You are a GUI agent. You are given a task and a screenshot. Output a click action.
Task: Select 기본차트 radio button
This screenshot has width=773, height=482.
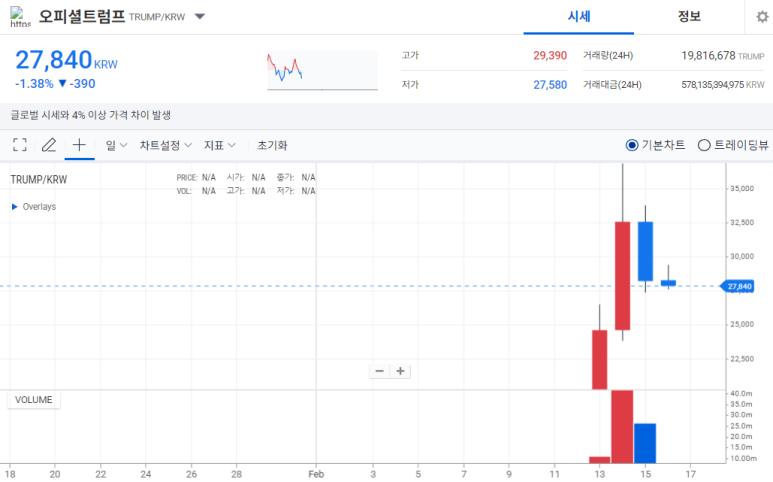pos(632,145)
